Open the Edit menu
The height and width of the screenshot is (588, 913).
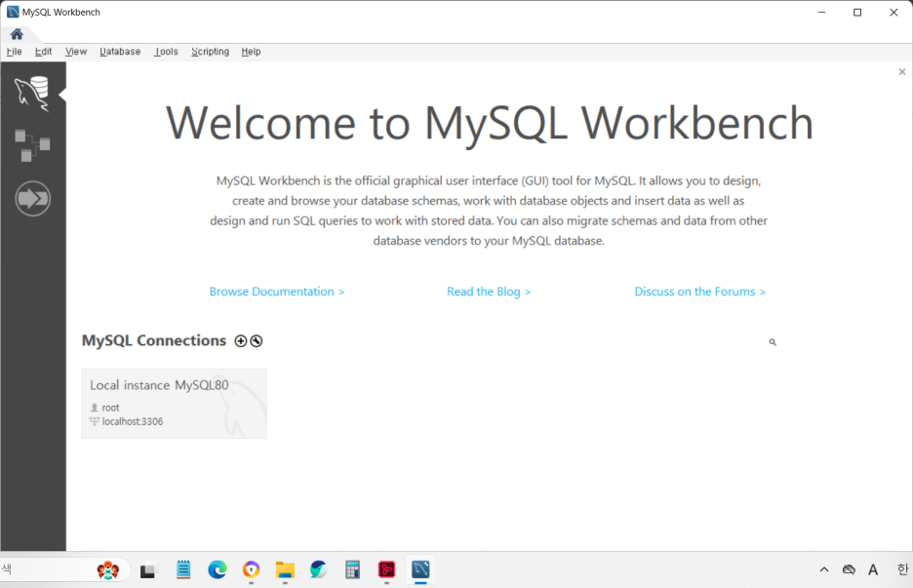(x=43, y=52)
